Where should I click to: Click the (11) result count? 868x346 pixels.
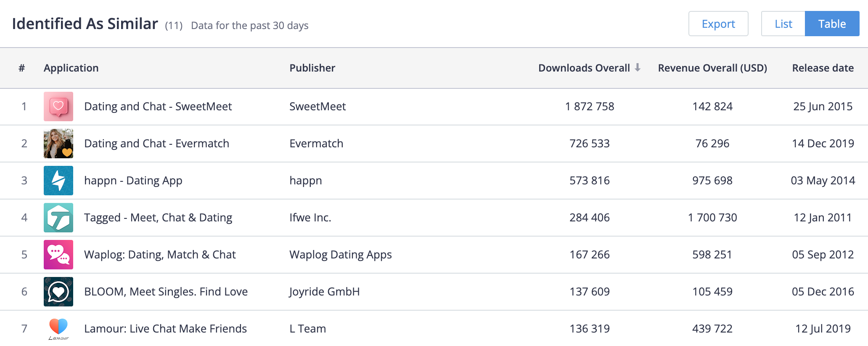point(174,26)
